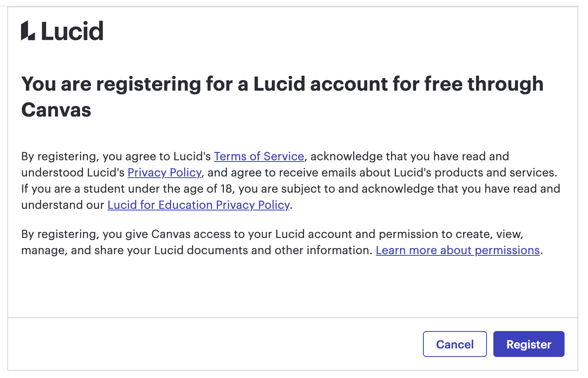Open Lucid's Privacy Policy link

pos(164,173)
